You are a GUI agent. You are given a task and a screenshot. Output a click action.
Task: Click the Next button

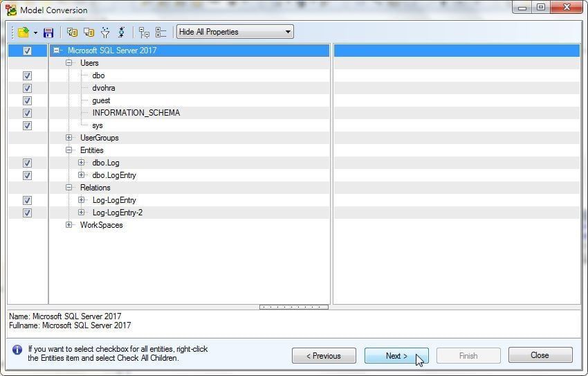pyautogui.click(x=396, y=356)
